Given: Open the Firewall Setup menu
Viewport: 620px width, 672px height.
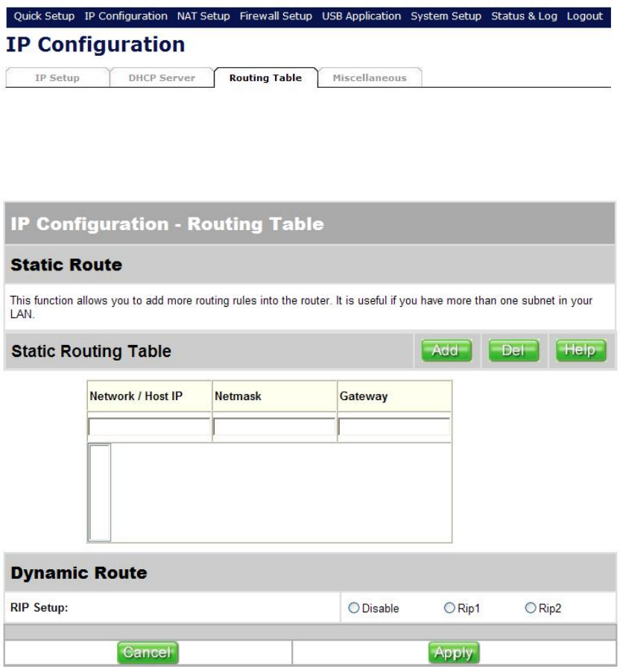Looking at the screenshot, I should point(276,16).
